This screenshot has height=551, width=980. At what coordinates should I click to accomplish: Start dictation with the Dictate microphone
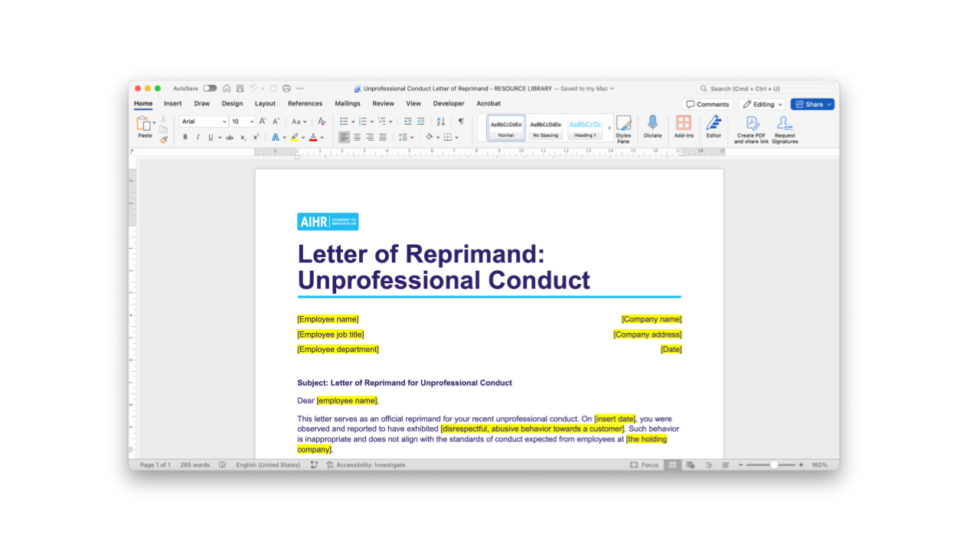click(652, 127)
